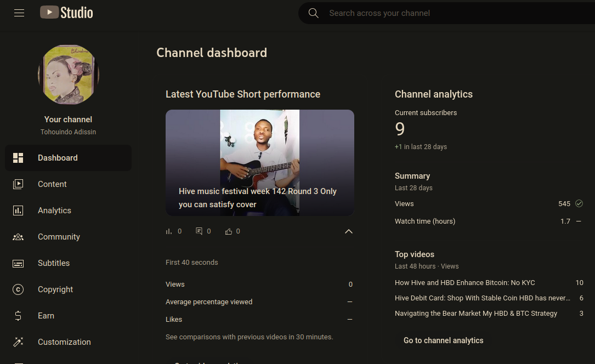Open the Earn page
The image size is (595, 364).
tap(69, 316)
